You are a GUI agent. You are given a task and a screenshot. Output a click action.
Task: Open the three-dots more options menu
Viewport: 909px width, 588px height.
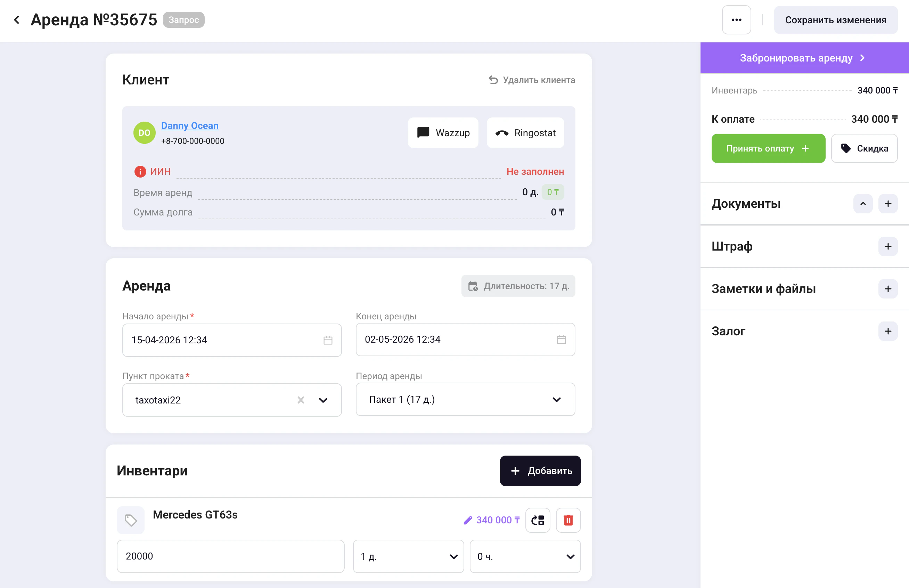coord(736,20)
